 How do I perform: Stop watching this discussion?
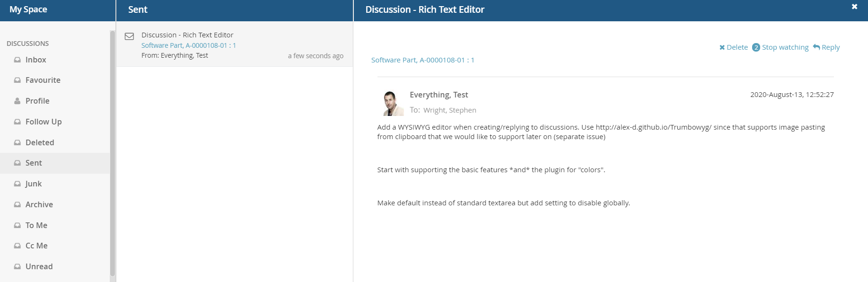[785, 47]
